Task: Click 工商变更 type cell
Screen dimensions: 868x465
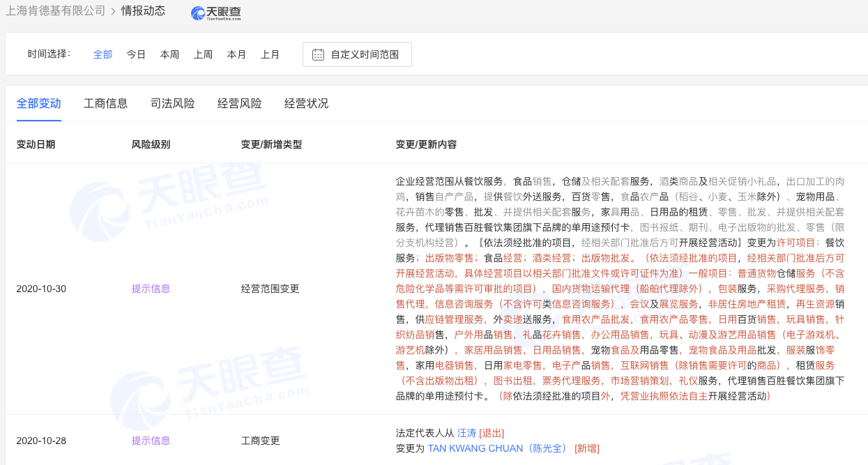Action: pos(261,441)
